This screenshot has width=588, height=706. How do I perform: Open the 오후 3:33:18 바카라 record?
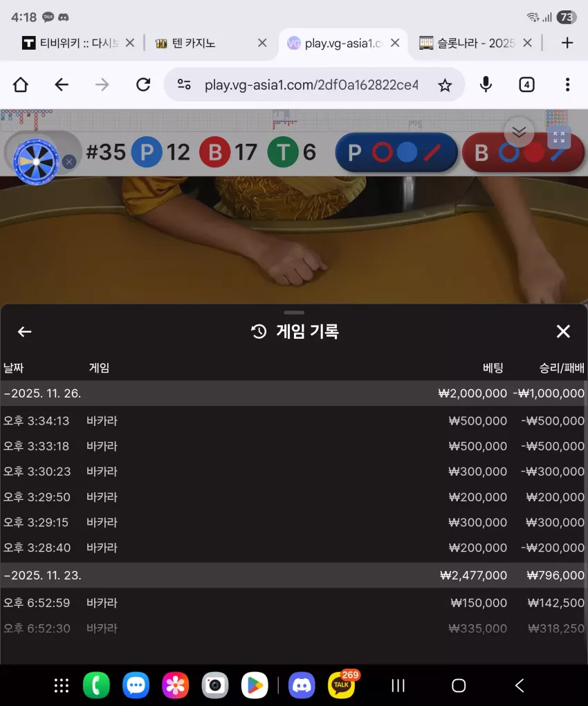coord(293,446)
